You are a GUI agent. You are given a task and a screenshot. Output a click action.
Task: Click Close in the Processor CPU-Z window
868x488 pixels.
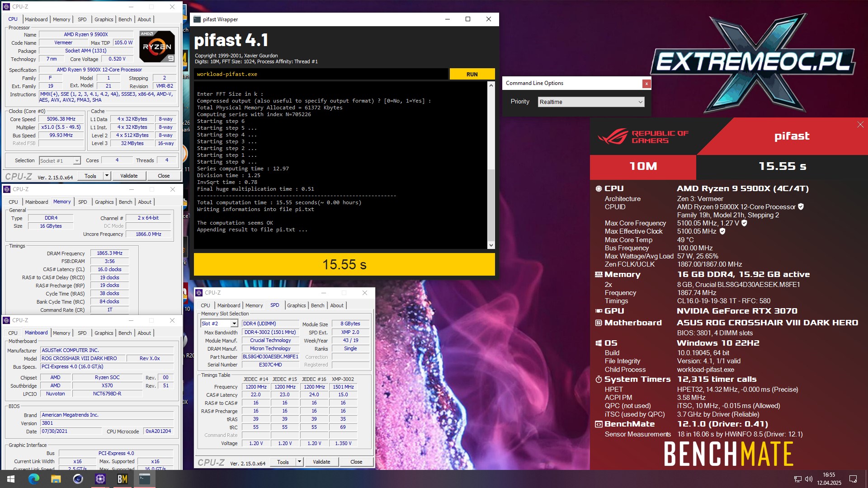(x=164, y=176)
